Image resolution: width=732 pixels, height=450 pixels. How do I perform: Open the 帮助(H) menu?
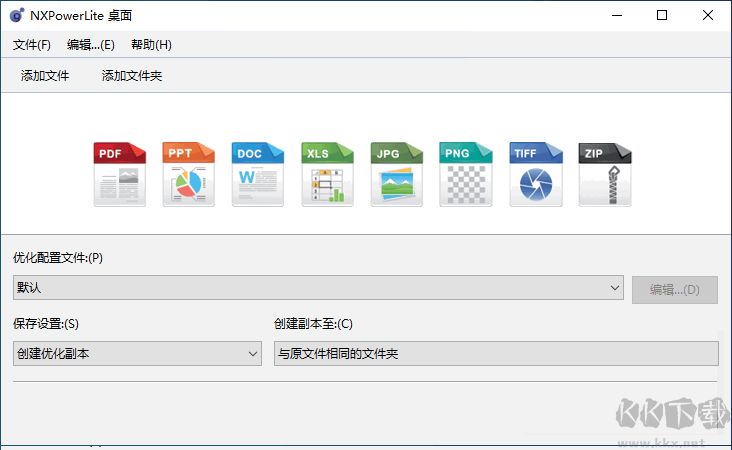[x=151, y=45]
